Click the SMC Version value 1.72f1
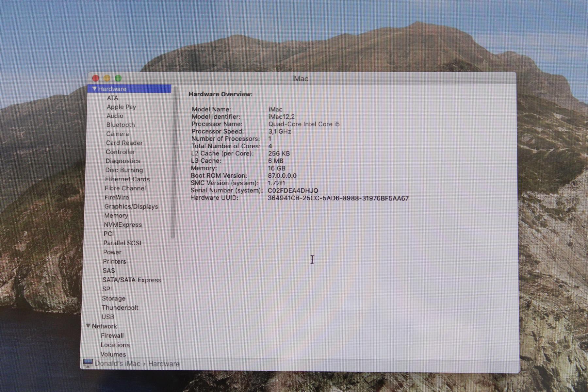Image resolution: width=588 pixels, height=392 pixels. (x=276, y=183)
